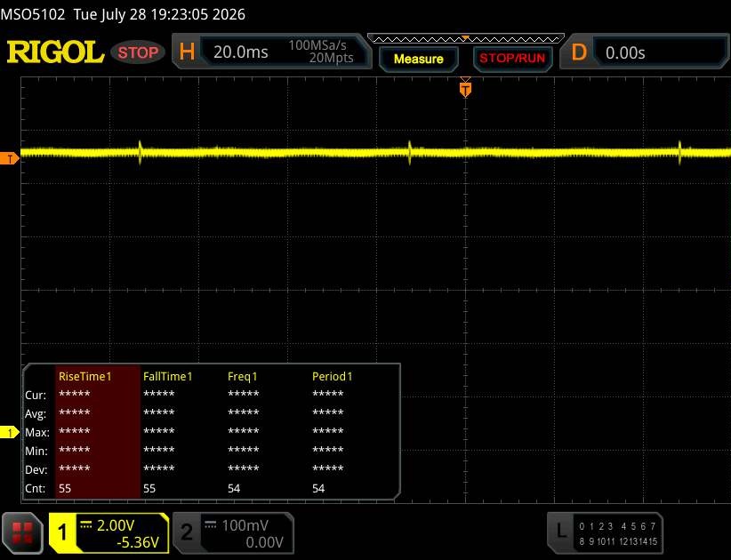Image resolution: width=731 pixels, height=560 pixels.
Task: Toggle channel 1 number tab
Action: point(62,533)
